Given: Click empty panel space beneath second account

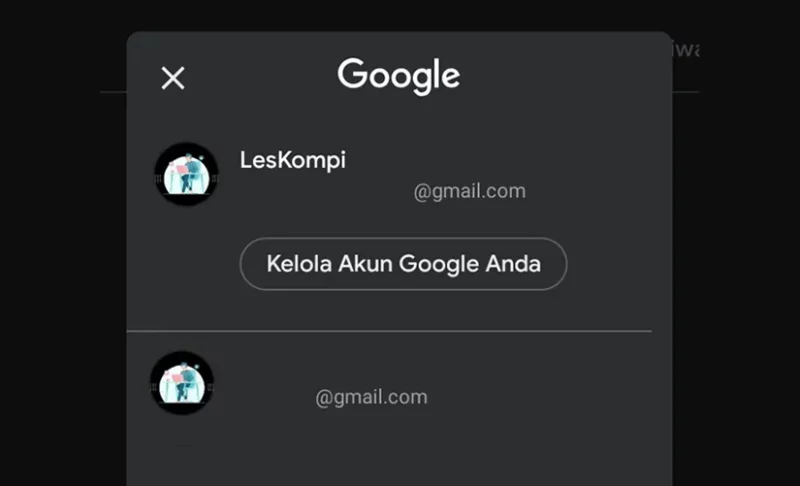Looking at the screenshot, I should coord(399,454).
